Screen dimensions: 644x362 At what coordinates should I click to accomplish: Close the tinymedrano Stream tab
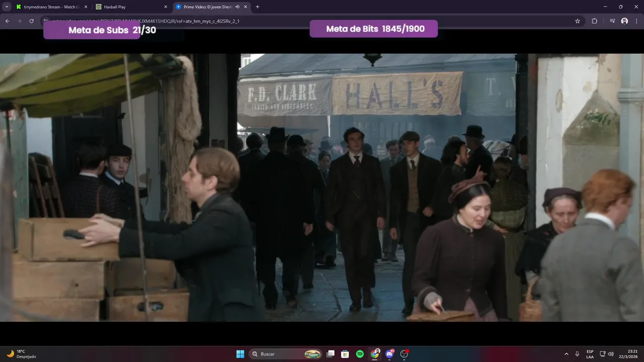pyautogui.click(x=86, y=7)
